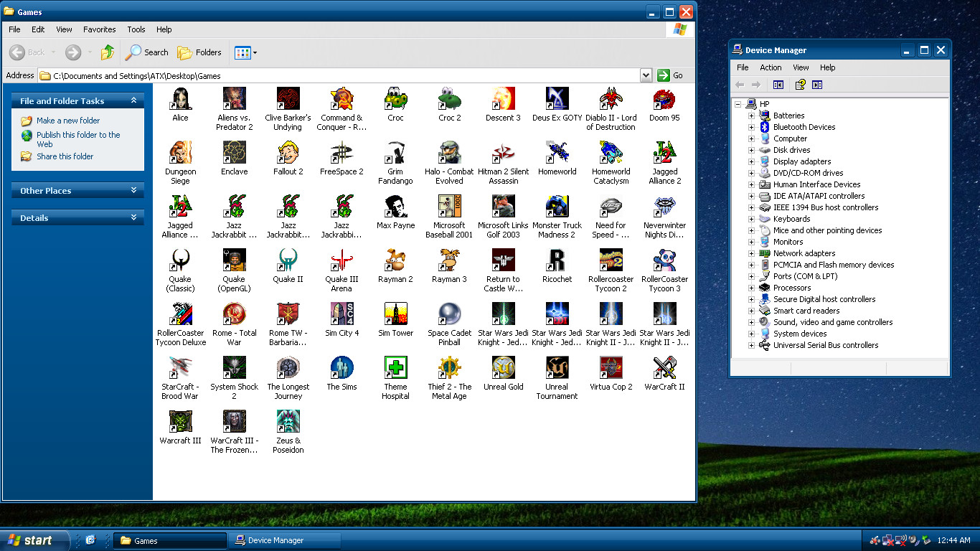The width and height of the screenshot is (980, 551).
Task: Click Space Cadet Pinball icon
Action: 449,314
